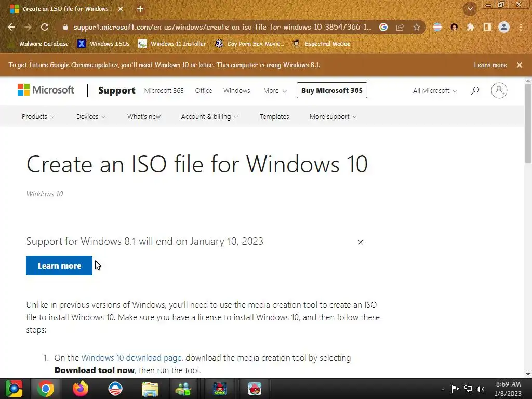532x399 pixels.
Task: Click the share page icon
Action: pyautogui.click(x=400, y=27)
